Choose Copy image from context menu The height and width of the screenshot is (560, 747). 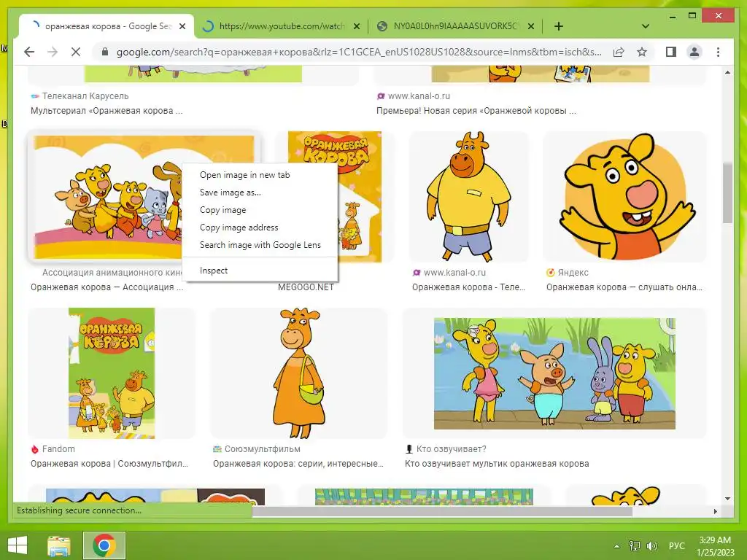coord(223,210)
